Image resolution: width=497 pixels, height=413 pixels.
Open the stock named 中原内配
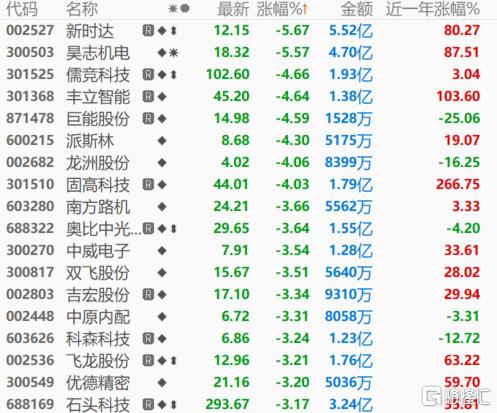point(98,317)
